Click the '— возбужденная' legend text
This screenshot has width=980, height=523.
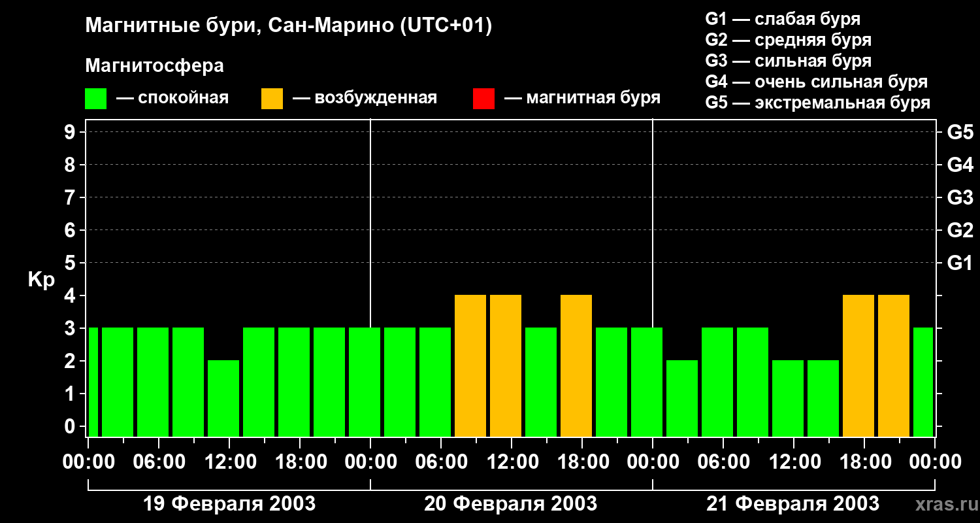click(365, 99)
